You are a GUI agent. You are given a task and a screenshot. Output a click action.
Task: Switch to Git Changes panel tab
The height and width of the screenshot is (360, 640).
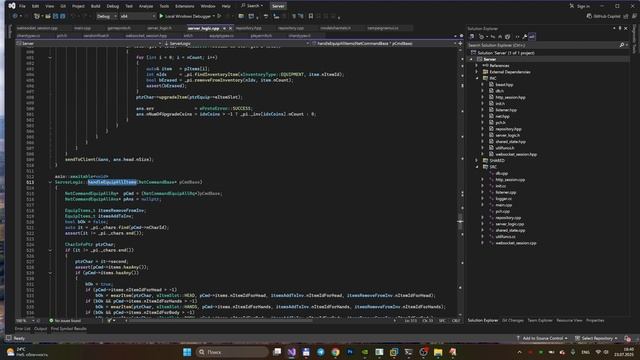click(x=513, y=320)
